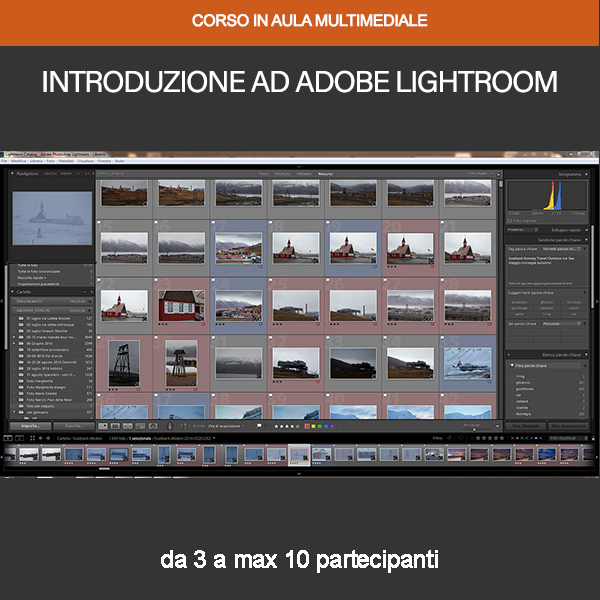Open second window display icon above filmstrip
Screen dimensions: 600x600
pos(19,438)
